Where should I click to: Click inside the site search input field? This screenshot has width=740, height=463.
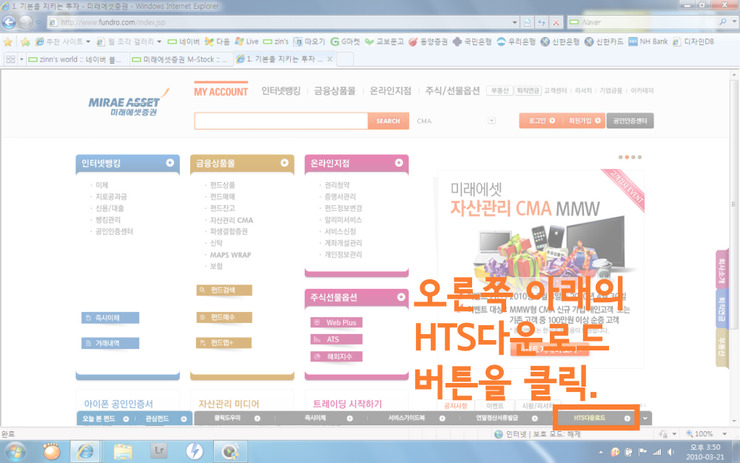tap(281, 121)
